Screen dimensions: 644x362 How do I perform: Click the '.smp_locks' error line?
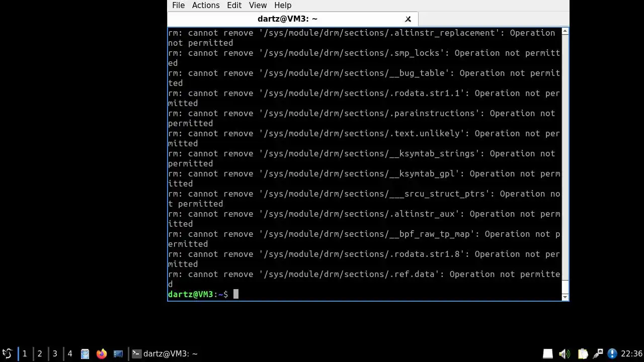point(364,58)
